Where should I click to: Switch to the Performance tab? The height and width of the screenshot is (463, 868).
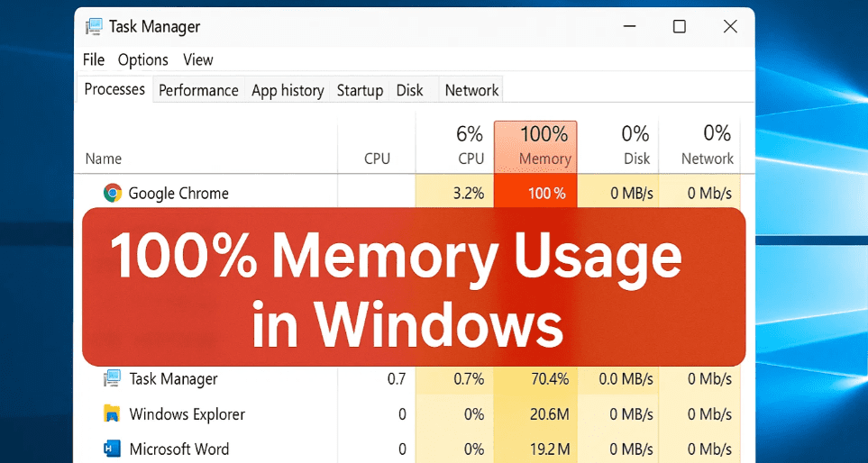coord(198,90)
